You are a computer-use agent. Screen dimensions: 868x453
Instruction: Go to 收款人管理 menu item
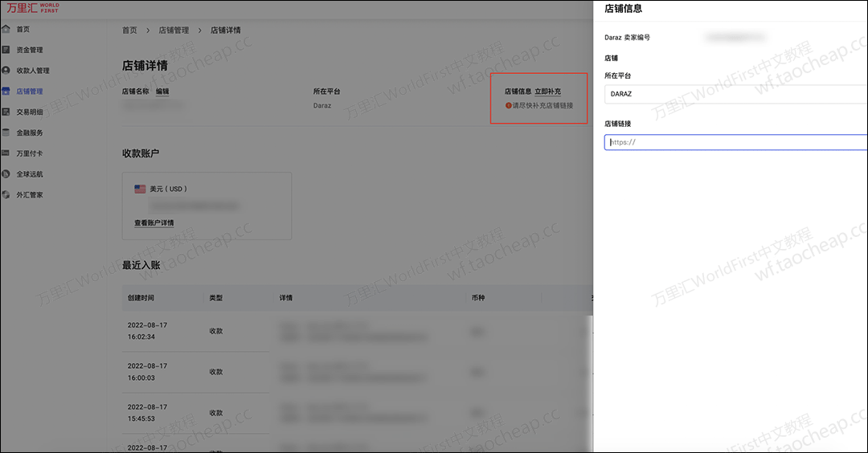point(33,70)
